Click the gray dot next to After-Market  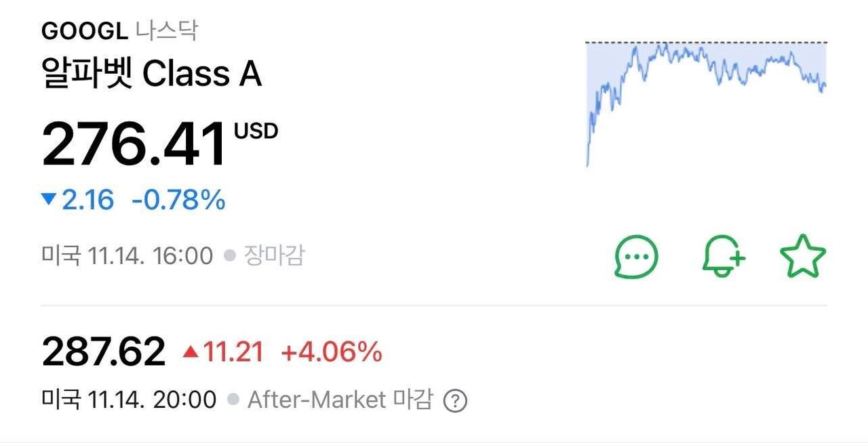232,400
